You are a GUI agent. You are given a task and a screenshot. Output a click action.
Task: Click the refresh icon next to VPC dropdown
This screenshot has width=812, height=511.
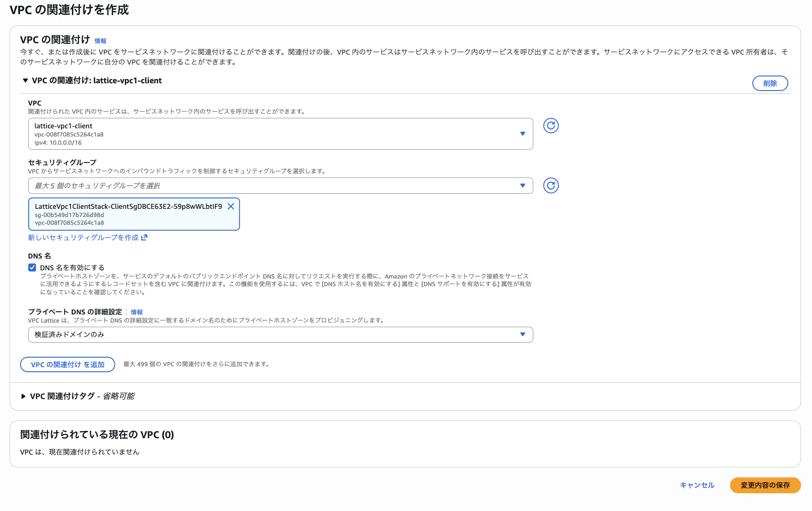pyautogui.click(x=551, y=126)
